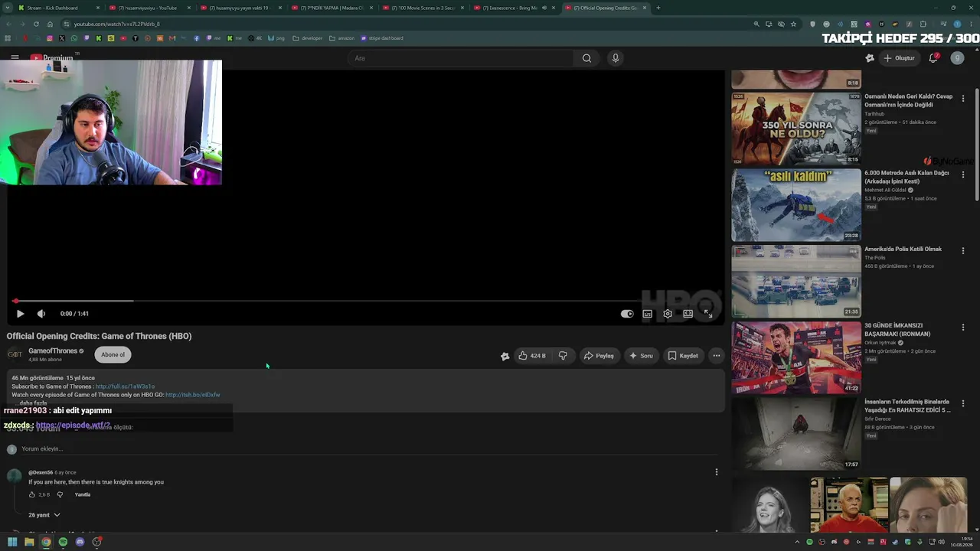Open the 6.000 Metrede Asılı Kalan Dağcı thumbnail
The height and width of the screenshot is (551, 980).
click(796, 205)
